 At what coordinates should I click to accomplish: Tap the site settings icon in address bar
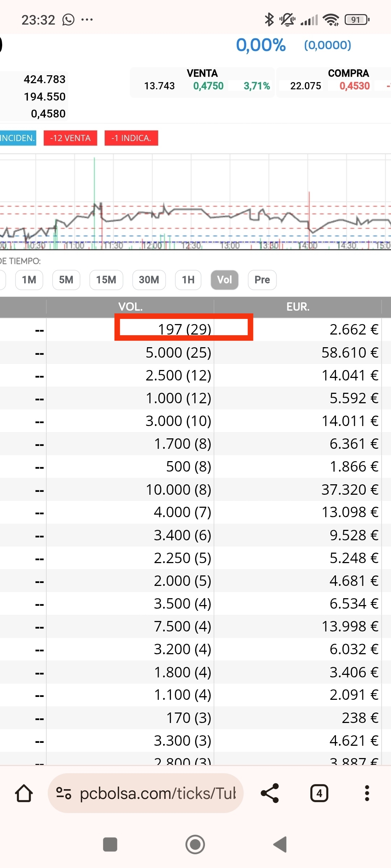click(x=64, y=793)
